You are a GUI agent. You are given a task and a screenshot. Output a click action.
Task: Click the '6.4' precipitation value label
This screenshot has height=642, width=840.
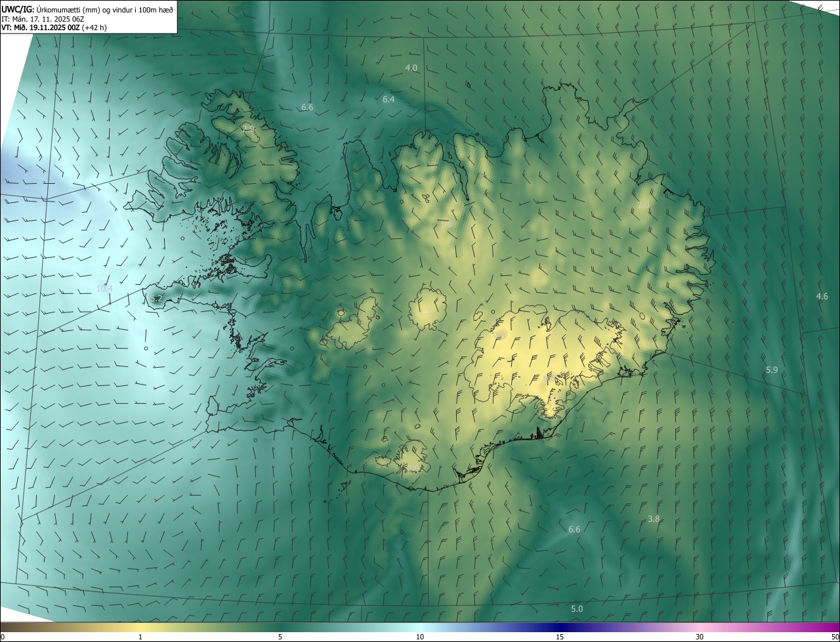point(388,99)
